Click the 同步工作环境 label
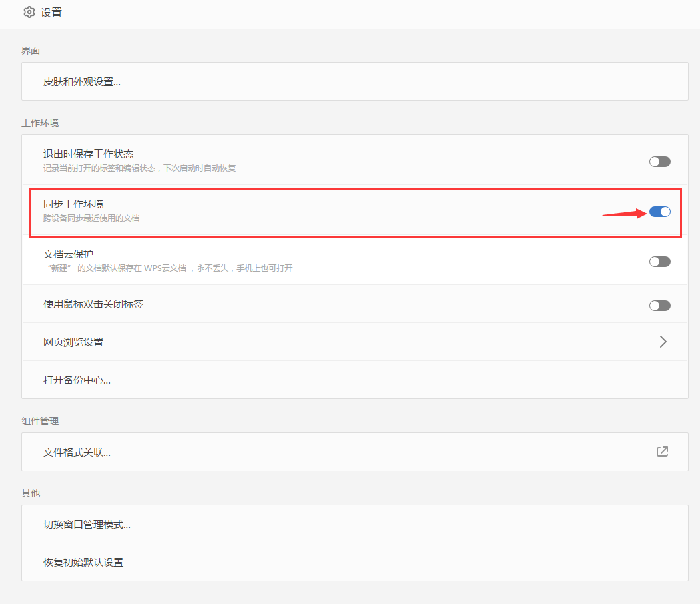The width and height of the screenshot is (700, 604). click(x=73, y=204)
